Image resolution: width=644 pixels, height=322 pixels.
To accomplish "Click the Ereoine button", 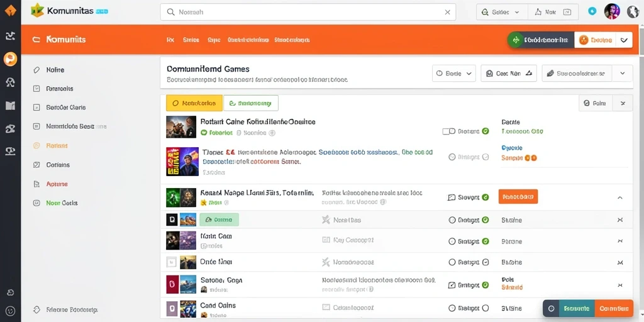I will (595, 40).
